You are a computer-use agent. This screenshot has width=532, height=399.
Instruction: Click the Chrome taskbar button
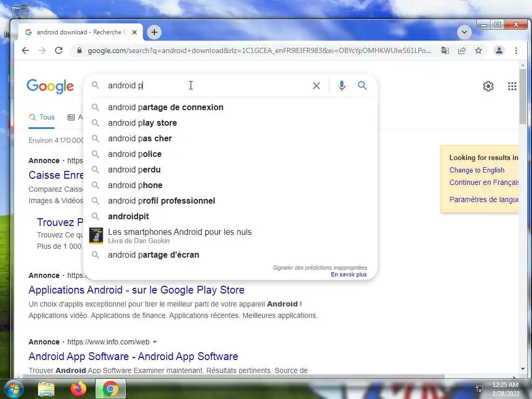(111, 389)
